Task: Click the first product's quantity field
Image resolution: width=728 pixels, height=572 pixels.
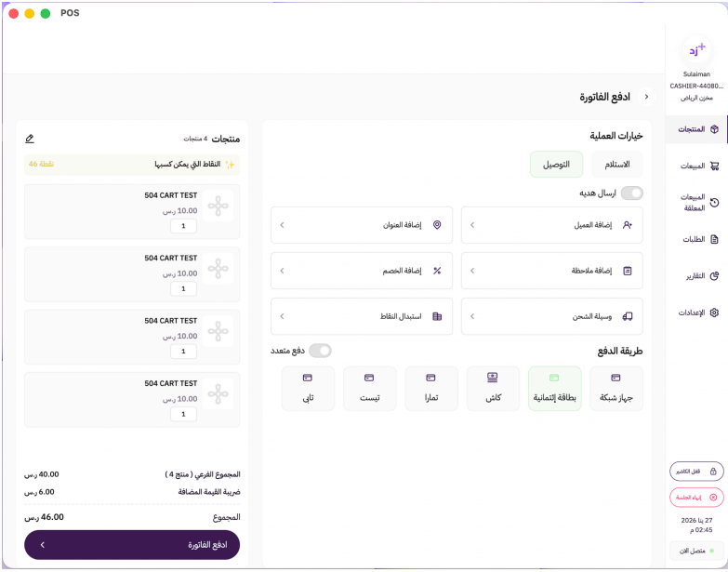Action: 183,226
